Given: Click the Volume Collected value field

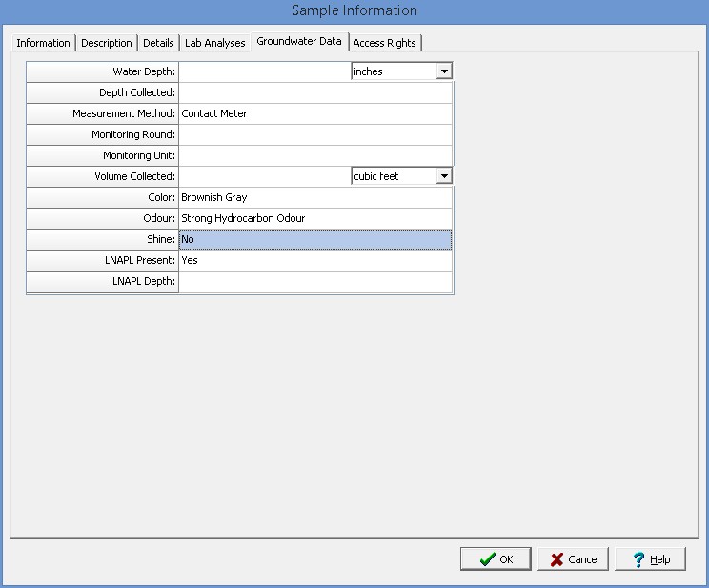Looking at the screenshot, I should [x=264, y=176].
